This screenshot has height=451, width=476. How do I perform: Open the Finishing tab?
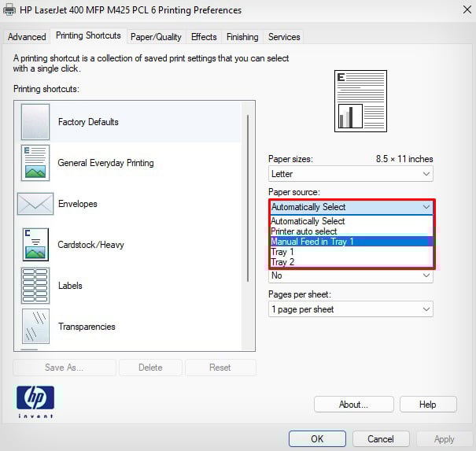coord(242,37)
